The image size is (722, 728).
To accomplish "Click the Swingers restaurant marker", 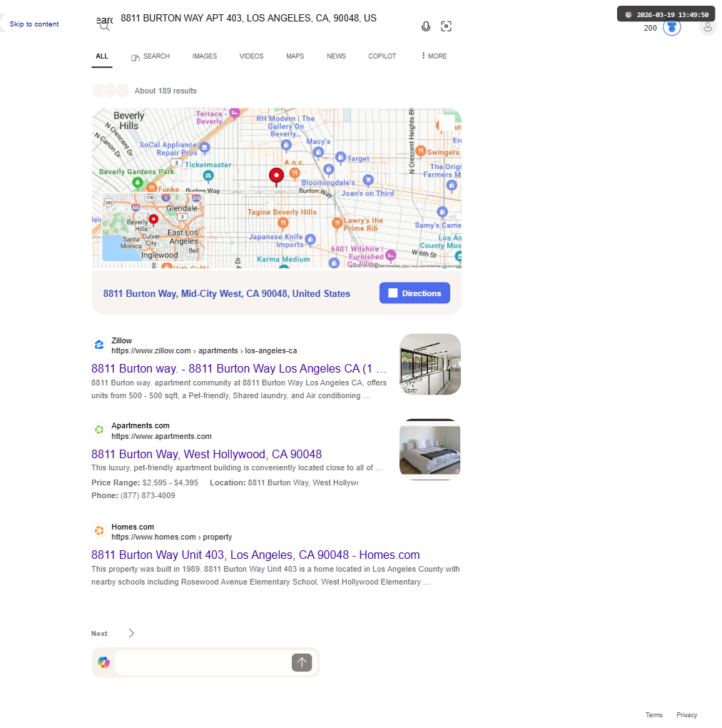I will click(420, 151).
